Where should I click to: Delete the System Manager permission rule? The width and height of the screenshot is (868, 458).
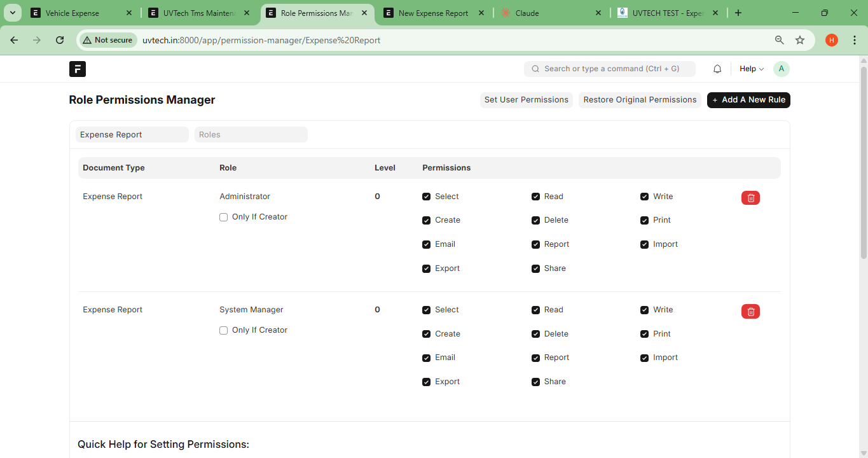point(750,311)
